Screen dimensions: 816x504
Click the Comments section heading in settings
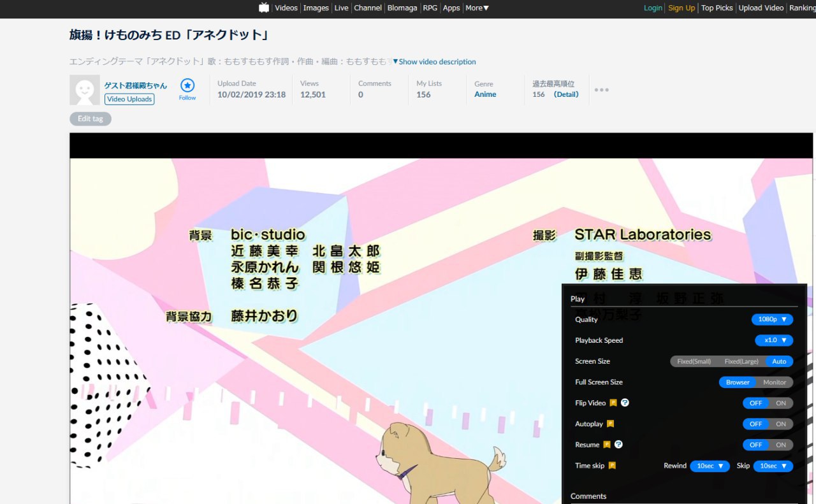[x=588, y=496]
